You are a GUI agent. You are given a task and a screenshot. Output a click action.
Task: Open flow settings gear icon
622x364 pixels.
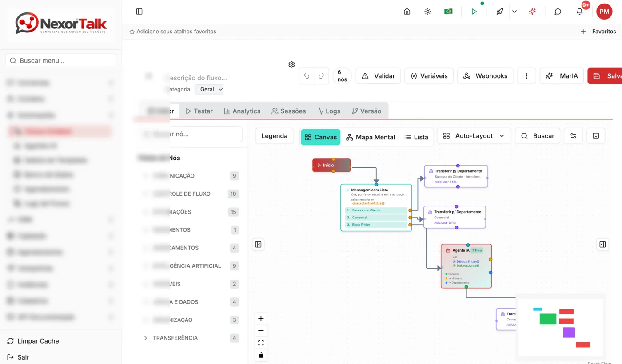pos(291,64)
